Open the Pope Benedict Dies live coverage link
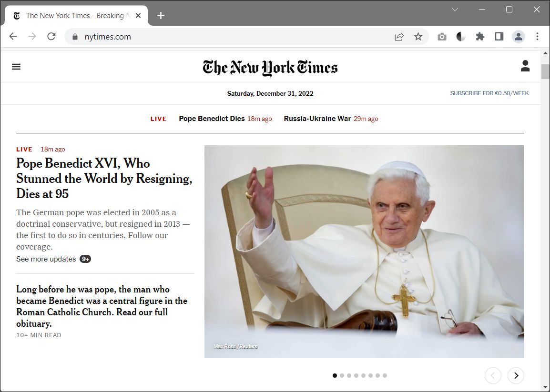Screen dimensions: 550x392 coord(212,119)
